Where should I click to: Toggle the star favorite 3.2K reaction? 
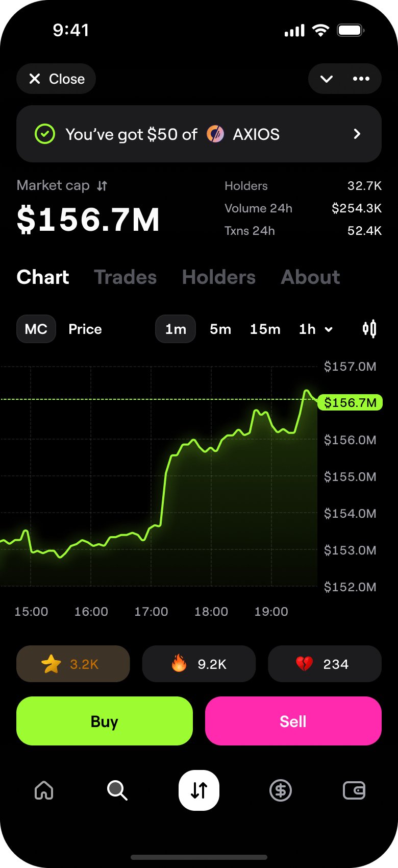pyautogui.click(x=73, y=664)
